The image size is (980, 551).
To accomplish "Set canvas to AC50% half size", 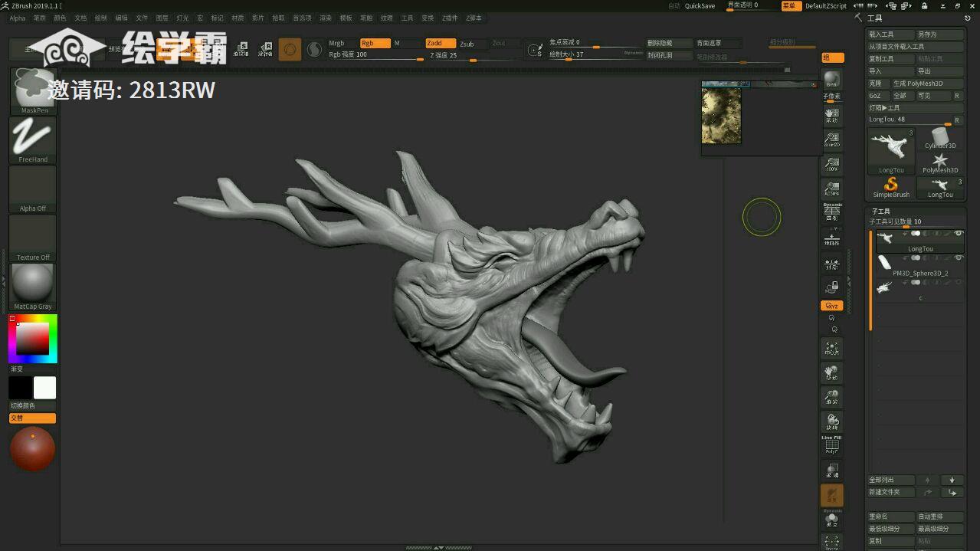I will click(x=832, y=189).
